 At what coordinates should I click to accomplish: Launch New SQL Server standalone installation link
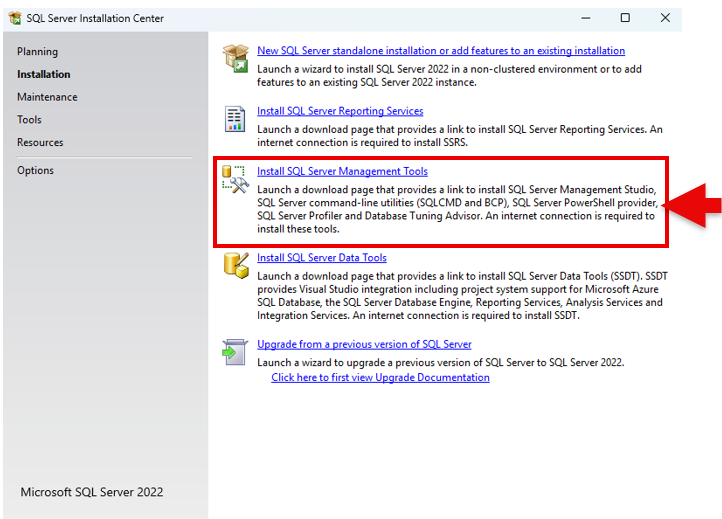tap(441, 51)
